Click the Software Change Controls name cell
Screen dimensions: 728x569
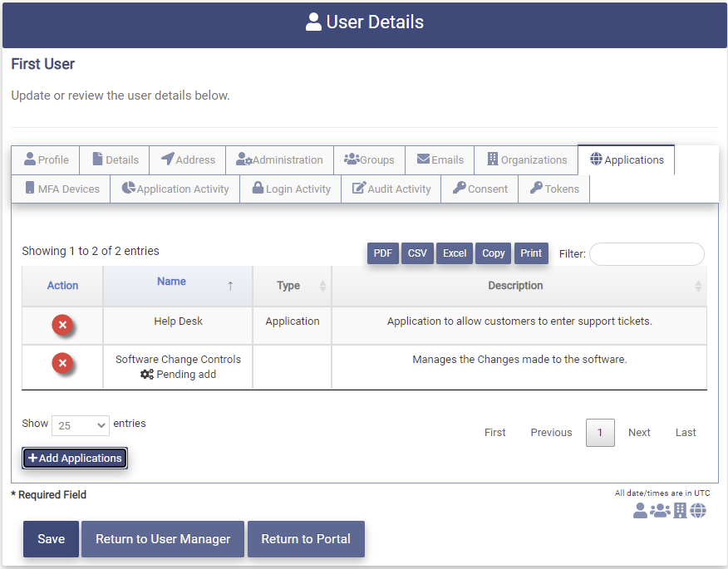[x=179, y=366]
